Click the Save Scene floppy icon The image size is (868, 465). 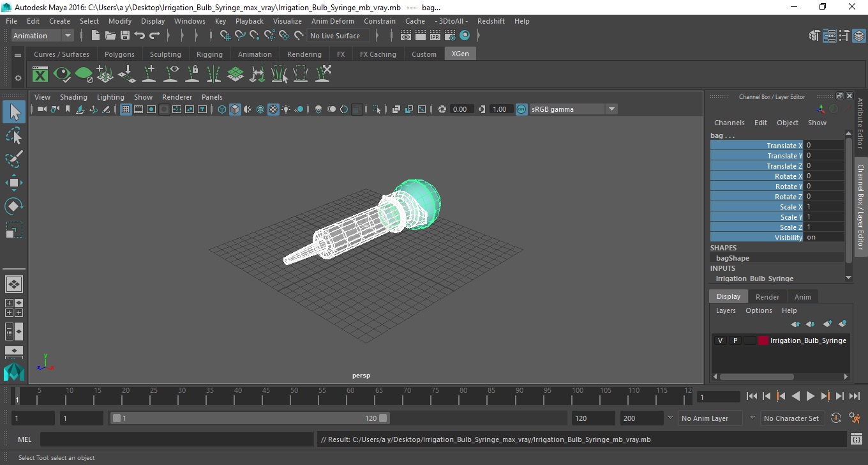coord(125,36)
